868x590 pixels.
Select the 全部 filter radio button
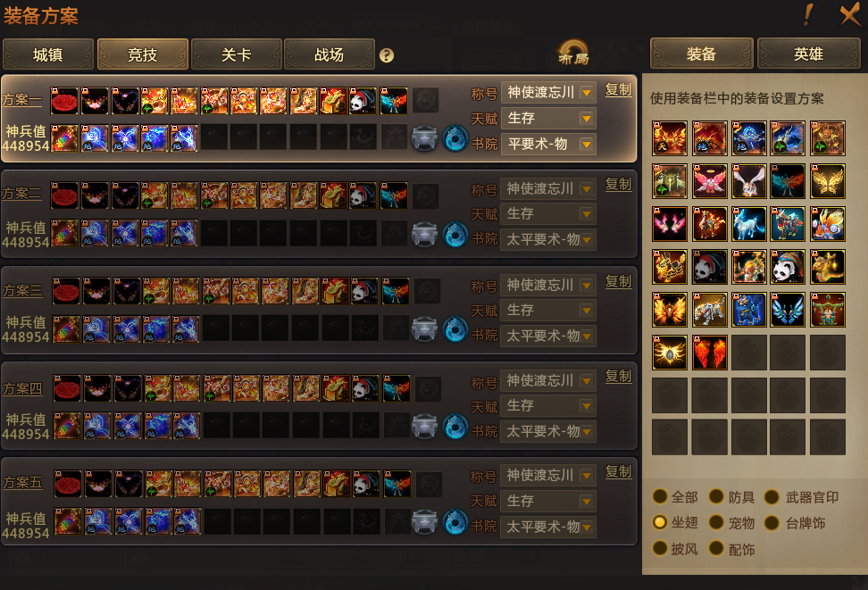(660, 496)
